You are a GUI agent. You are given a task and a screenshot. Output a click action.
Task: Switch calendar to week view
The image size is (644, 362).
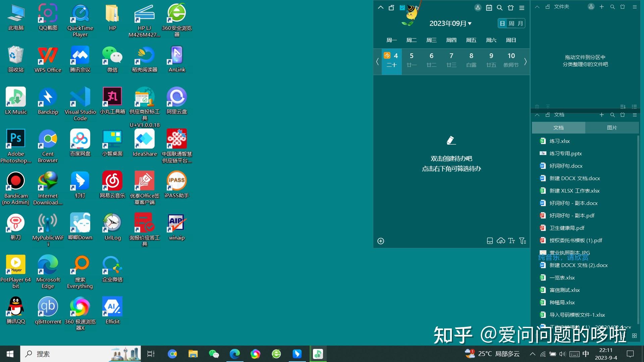511,23
